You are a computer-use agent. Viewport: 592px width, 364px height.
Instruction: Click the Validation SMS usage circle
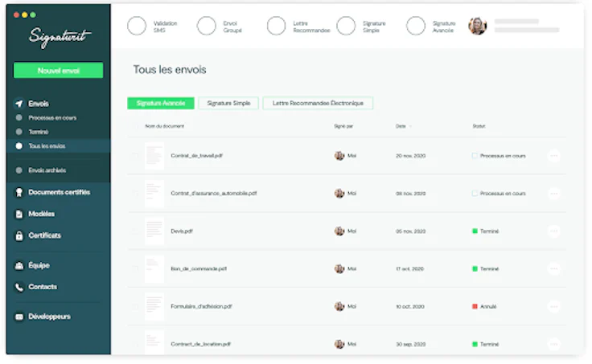tap(137, 26)
